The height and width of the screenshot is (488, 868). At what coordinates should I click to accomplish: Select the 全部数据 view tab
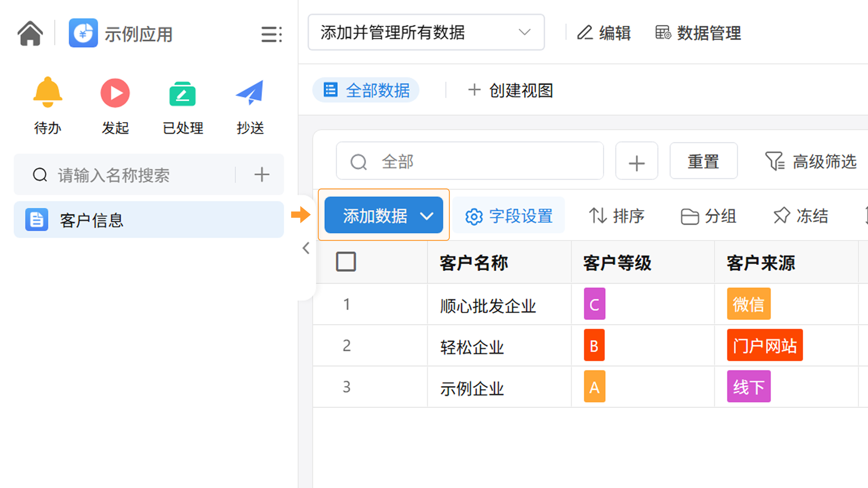pos(366,90)
